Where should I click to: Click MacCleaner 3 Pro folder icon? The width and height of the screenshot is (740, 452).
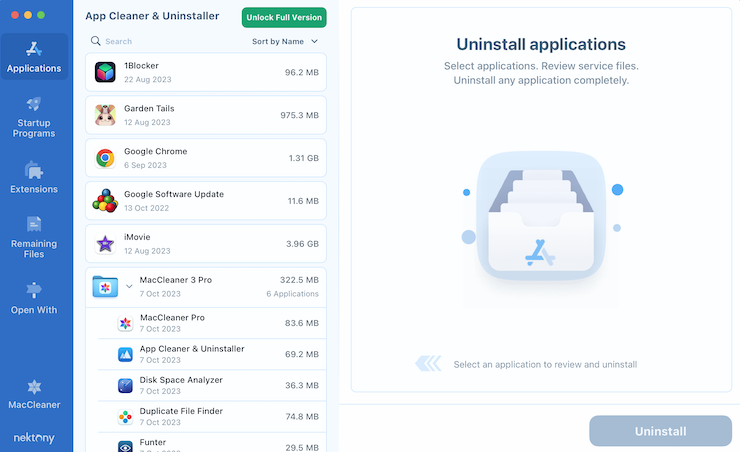point(105,286)
